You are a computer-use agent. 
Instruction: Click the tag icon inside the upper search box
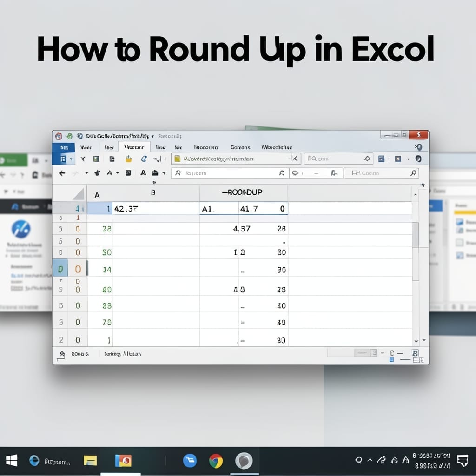coord(367,159)
